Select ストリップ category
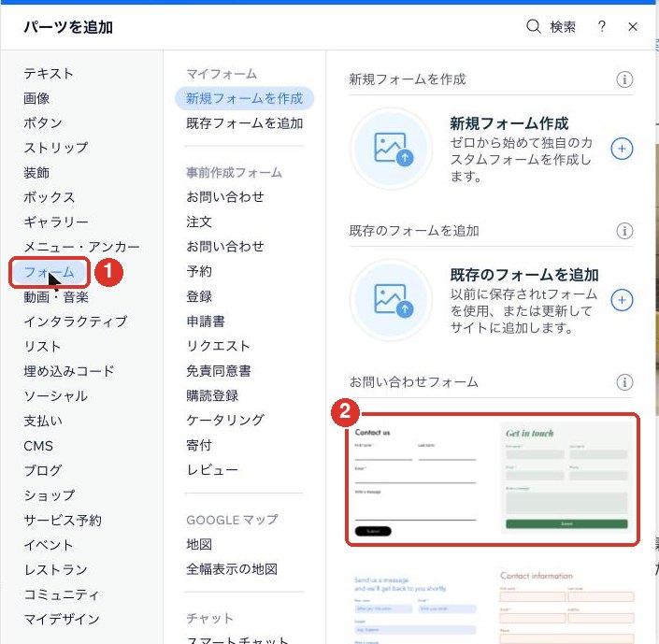The image size is (659, 644). [x=56, y=148]
